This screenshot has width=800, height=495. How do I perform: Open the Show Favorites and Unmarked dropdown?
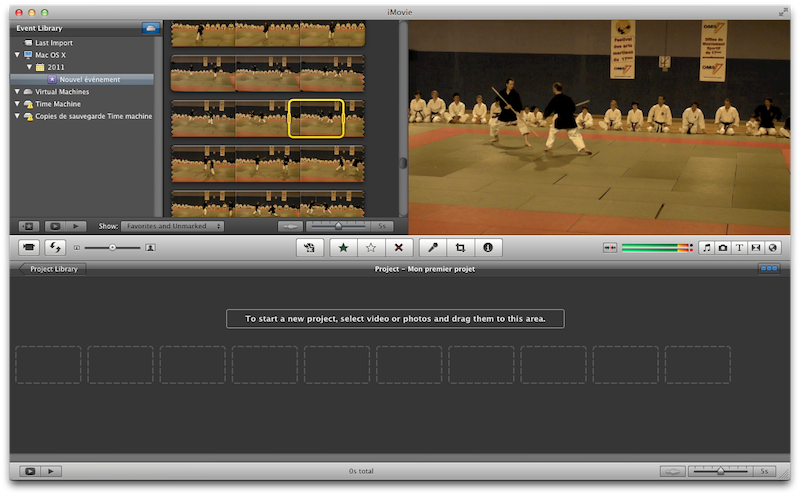172,226
